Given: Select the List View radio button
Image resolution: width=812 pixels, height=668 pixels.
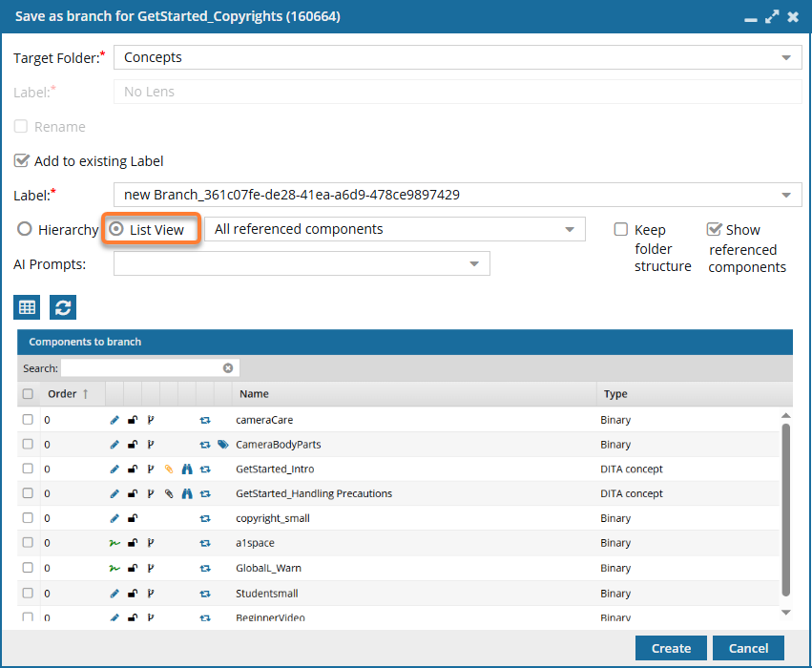Looking at the screenshot, I should point(116,229).
